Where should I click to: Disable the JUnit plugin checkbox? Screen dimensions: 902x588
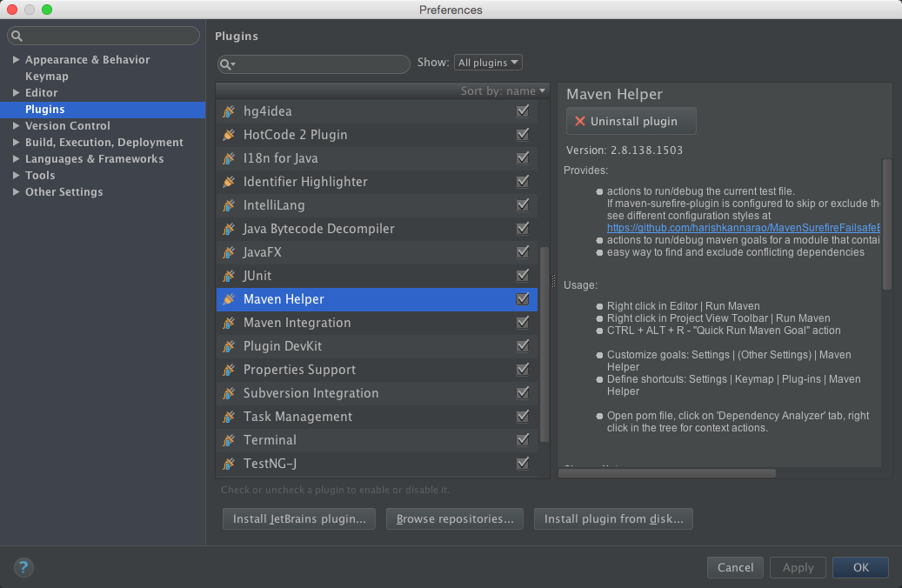[x=523, y=275]
